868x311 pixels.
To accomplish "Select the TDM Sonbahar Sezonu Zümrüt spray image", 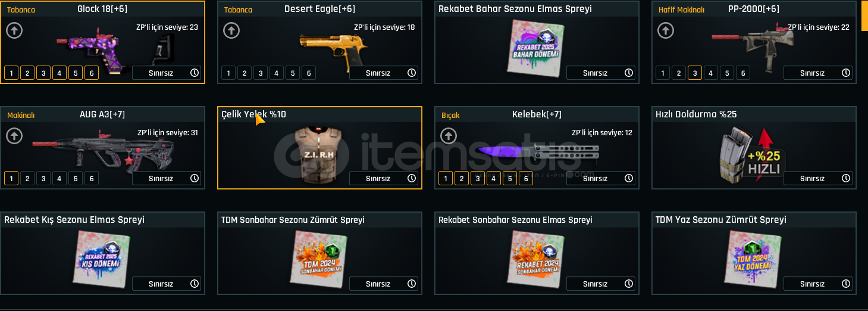I will click(x=319, y=257).
